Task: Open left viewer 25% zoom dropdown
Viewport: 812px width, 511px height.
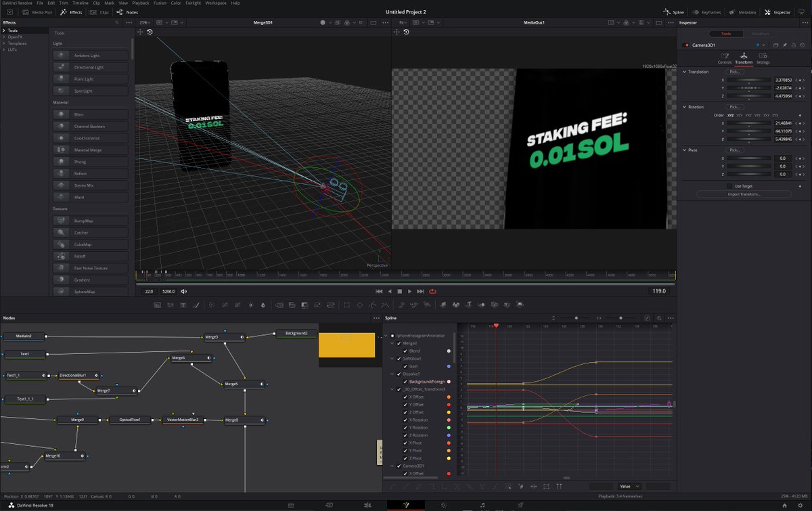Action: pyautogui.click(x=146, y=22)
